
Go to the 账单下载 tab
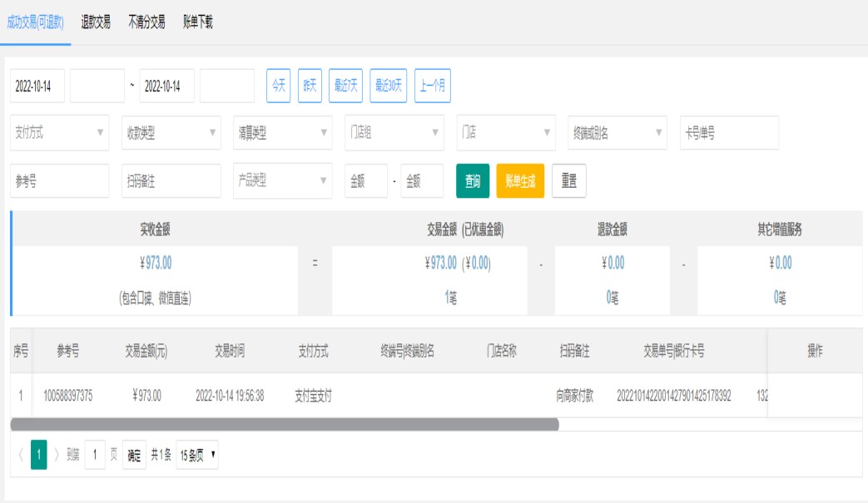point(198,22)
